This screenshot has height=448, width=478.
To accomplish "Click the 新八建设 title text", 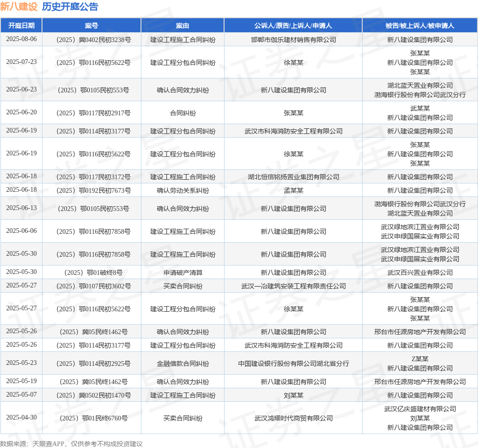I will 19,7.
